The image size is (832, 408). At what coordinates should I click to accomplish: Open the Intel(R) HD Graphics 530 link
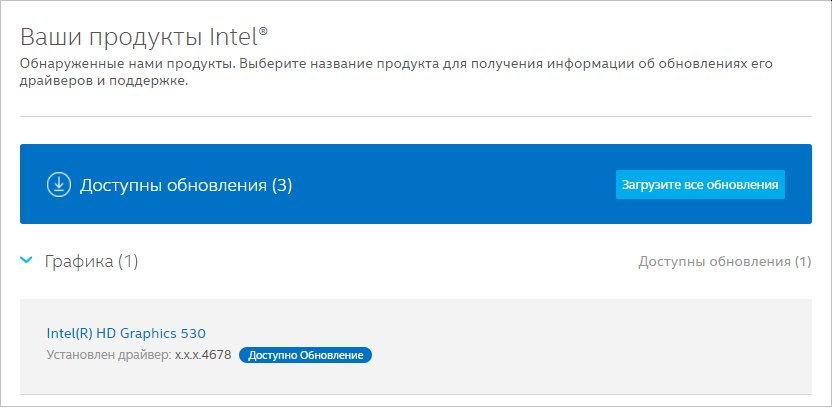click(x=126, y=333)
